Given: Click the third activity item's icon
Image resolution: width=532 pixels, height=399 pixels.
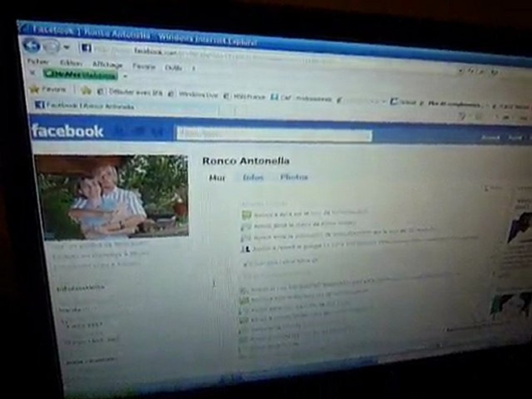Looking at the screenshot, I should [x=246, y=238].
